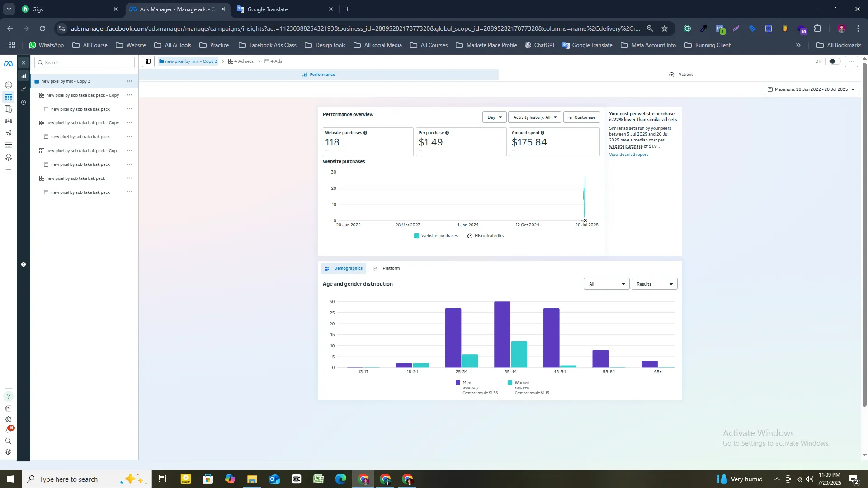
Task: Open Billing credit card icon
Action: tap(8, 145)
